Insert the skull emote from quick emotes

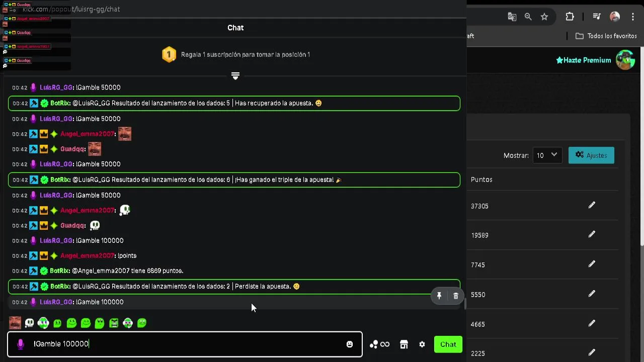(30, 323)
